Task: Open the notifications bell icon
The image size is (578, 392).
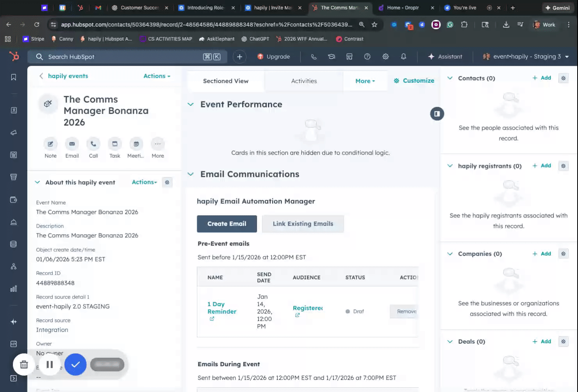Action: pos(403,57)
